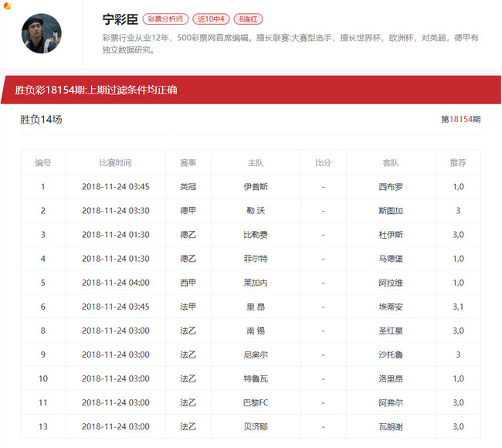Click the 英冠 league cell
Screen dimensions: 502x448
coord(188,186)
